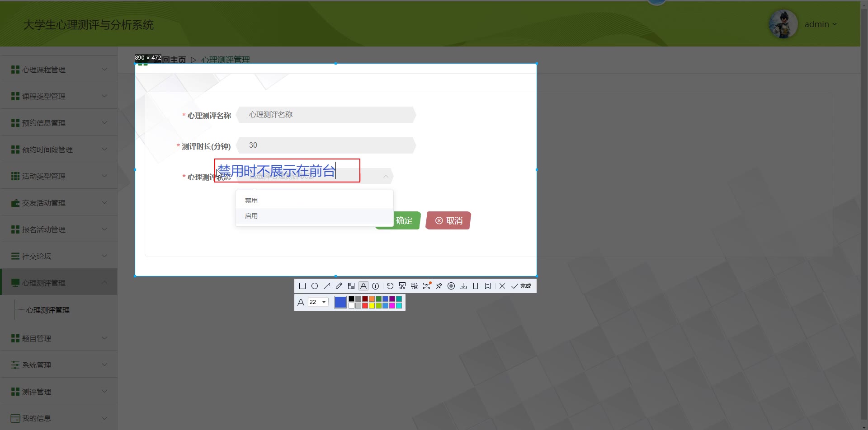Pick the cyan color swatch
This screenshot has height=430, width=868.
pyautogui.click(x=399, y=306)
